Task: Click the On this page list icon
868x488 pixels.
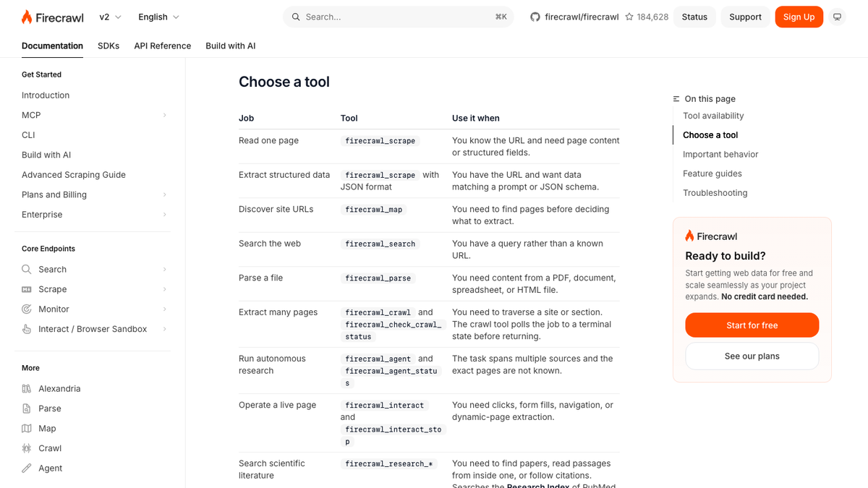Action: click(676, 99)
